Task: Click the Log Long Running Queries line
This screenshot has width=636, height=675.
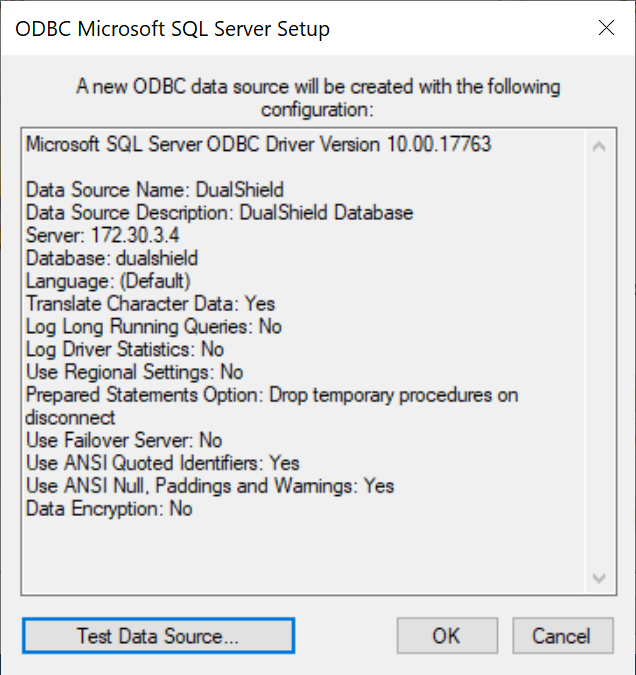Action: 153,326
